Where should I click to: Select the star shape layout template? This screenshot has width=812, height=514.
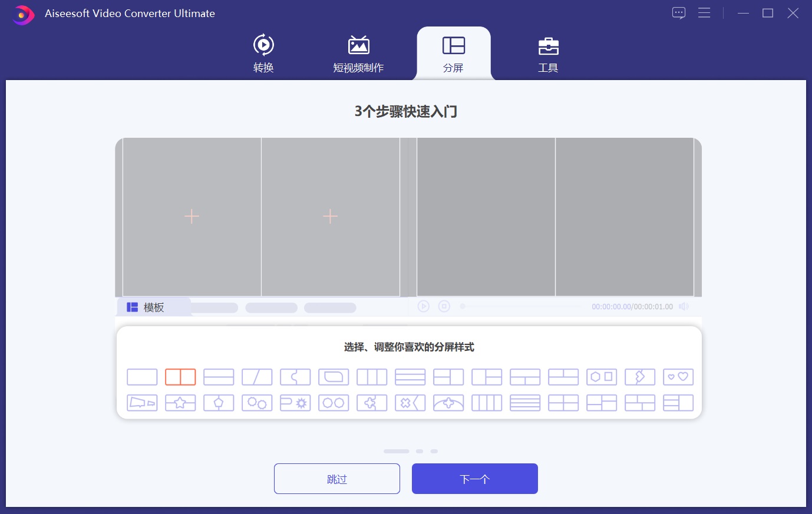[180, 403]
